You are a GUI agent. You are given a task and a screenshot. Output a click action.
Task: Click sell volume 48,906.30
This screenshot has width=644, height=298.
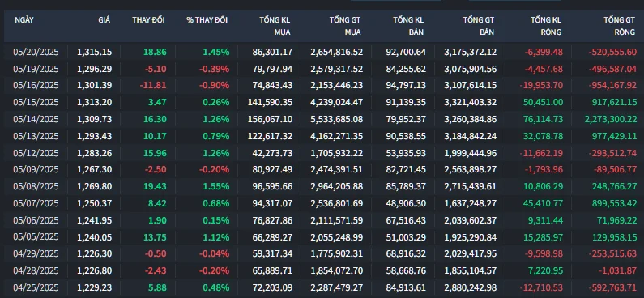click(406, 203)
